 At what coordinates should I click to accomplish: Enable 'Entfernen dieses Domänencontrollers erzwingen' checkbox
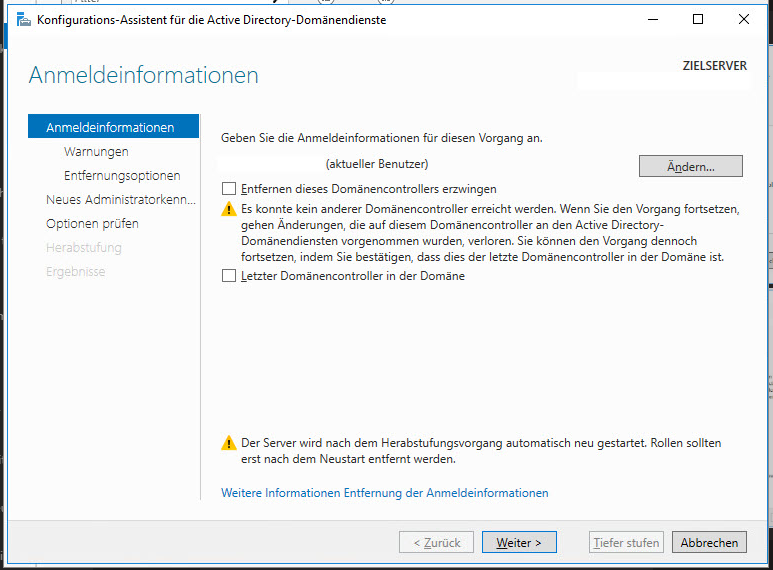point(229,189)
